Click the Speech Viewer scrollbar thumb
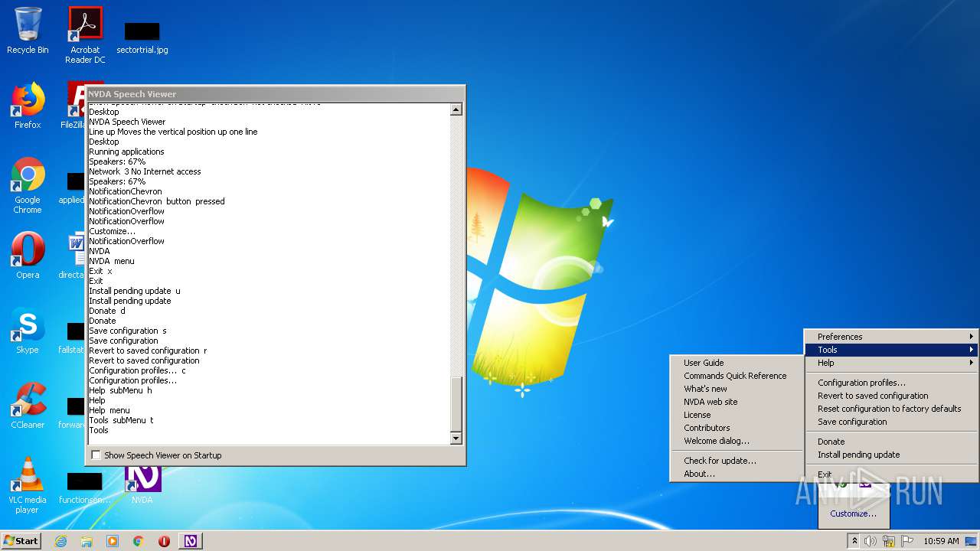Viewport: 980px width, 551px height. 456,403
